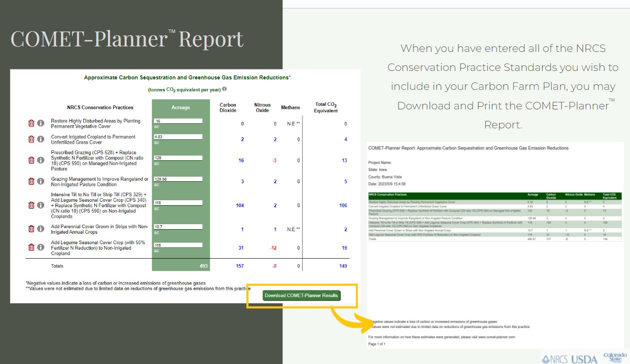Click total CO2 equivalent value 106
This screenshot has width=630, height=364.
tap(342, 205)
